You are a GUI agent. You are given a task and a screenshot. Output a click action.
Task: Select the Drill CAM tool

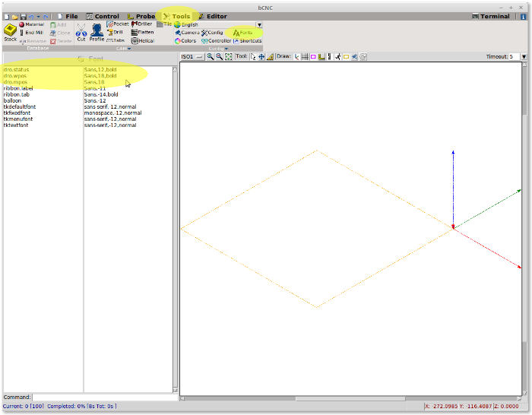tap(115, 32)
